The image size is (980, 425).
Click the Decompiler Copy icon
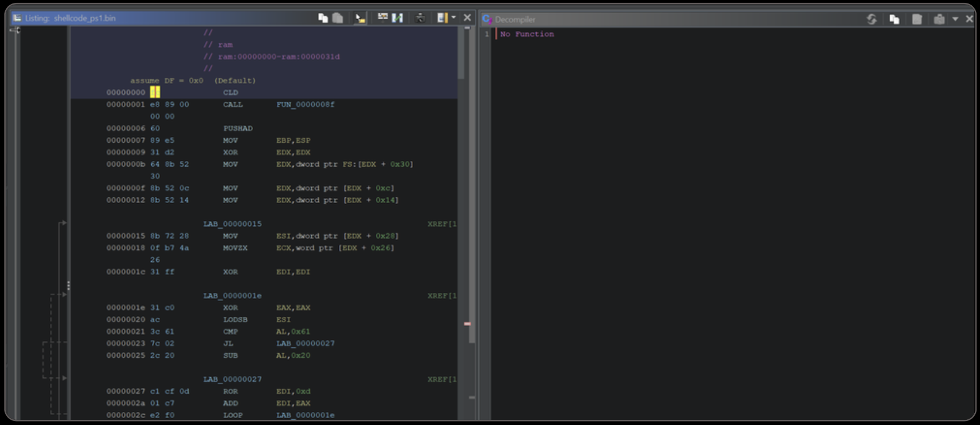click(x=894, y=20)
